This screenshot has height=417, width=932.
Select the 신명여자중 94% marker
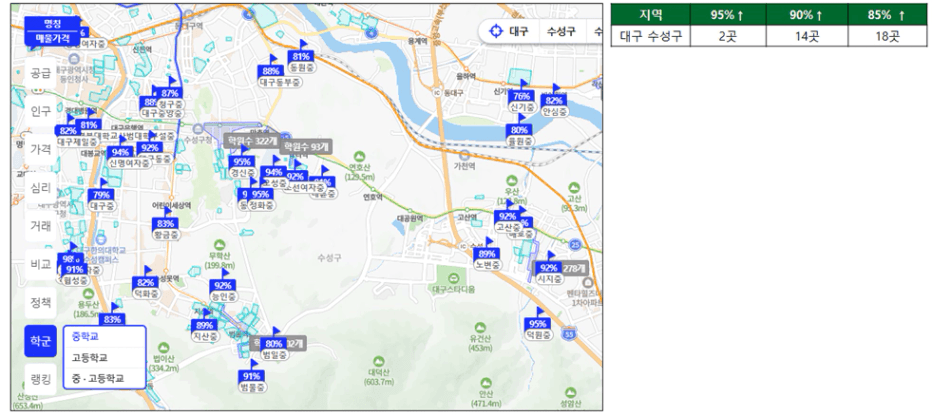click(x=121, y=152)
